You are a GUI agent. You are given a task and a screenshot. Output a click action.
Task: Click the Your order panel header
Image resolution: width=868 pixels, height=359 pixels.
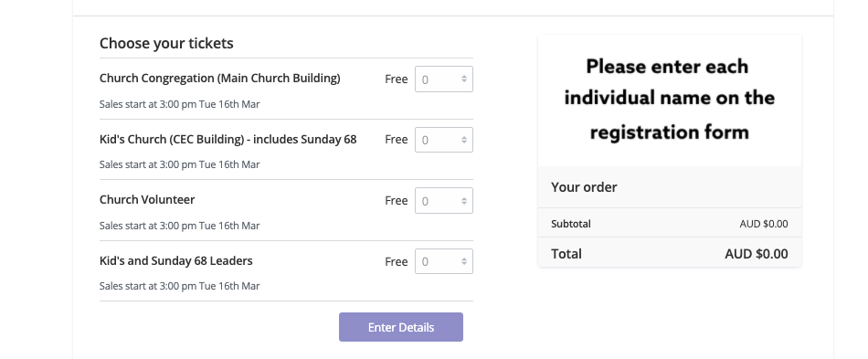pos(669,187)
